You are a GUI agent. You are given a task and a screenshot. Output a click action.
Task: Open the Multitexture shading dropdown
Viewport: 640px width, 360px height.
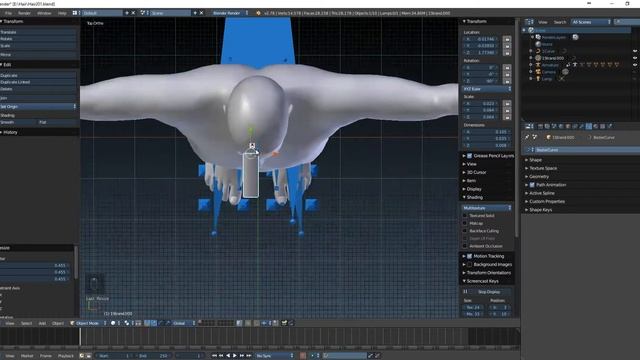pyautogui.click(x=487, y=208)
